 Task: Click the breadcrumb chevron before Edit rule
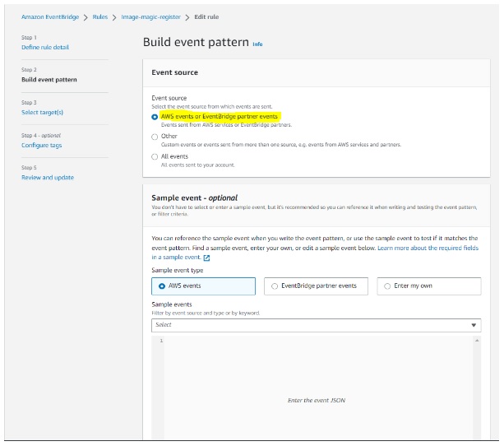(x=187, y=17)
